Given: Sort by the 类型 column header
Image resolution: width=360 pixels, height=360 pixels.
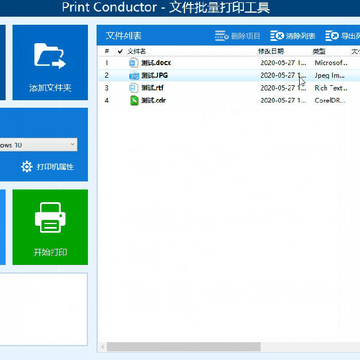Looking at the screenshot, I should point(319,51).
